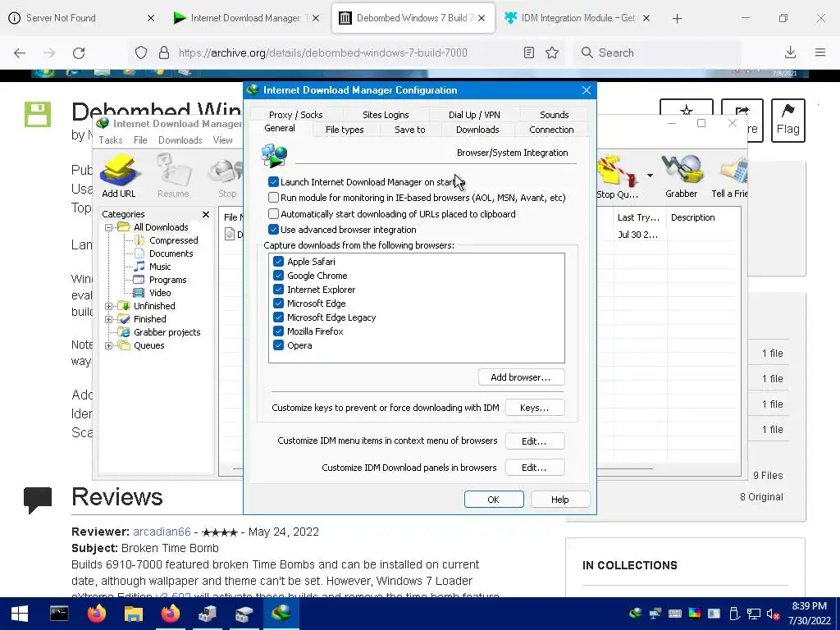
Task: Click Internet Download Manager taskbar icon
Action: (281, 614)
